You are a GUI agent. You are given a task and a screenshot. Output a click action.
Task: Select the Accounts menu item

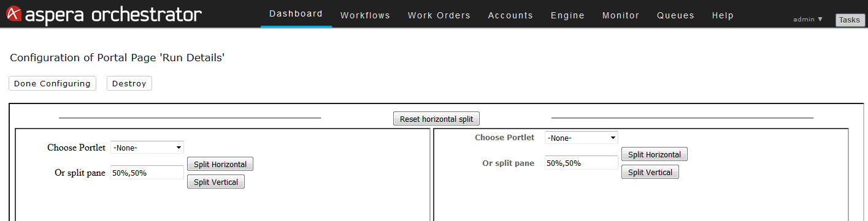pyautogui.click(x=510, y=15)
